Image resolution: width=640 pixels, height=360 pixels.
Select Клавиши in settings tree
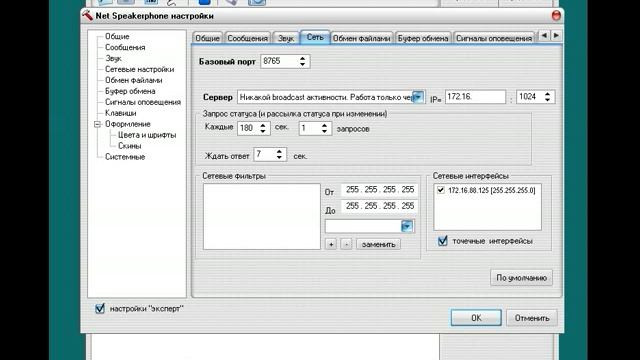[x=120, y=113]
